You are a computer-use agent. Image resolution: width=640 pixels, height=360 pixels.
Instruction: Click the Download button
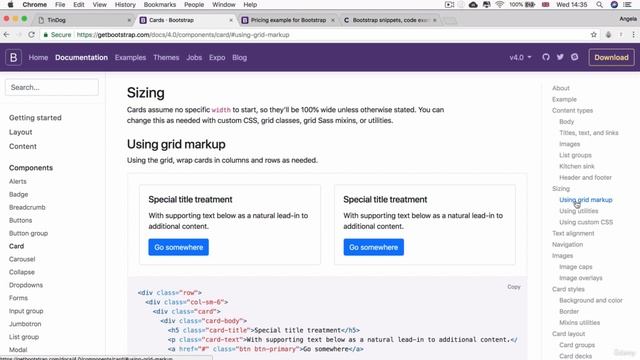[x=611, y=58]
